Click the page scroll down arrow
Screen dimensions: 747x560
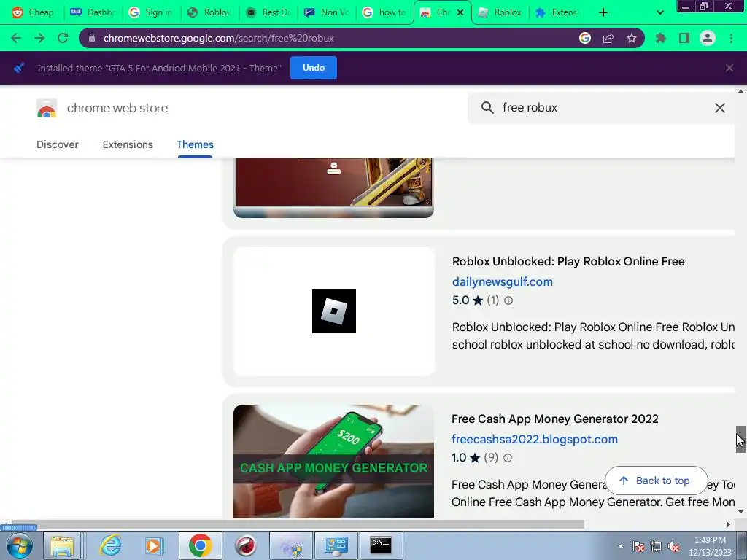coord(741,512)
